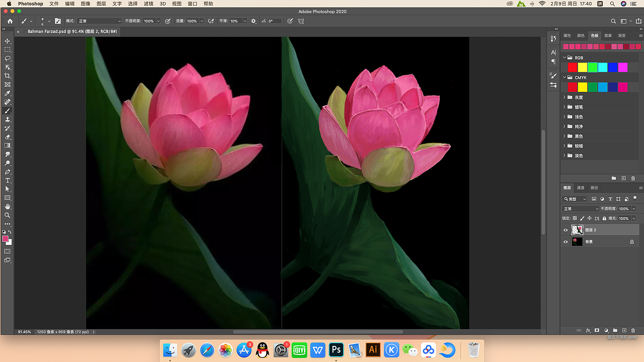Open the 文件 menu
The width and height of the screenshot is (644, 362).
coord(54,4)
